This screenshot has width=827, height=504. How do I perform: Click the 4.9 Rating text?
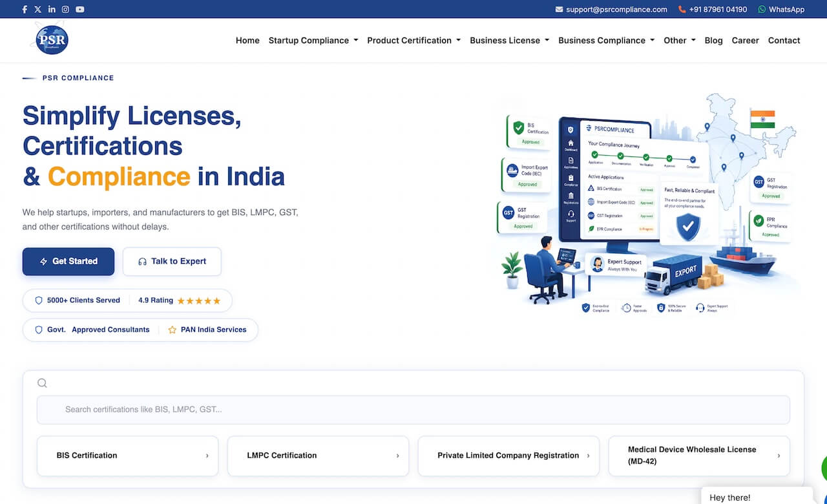click(x=156, y=300)
